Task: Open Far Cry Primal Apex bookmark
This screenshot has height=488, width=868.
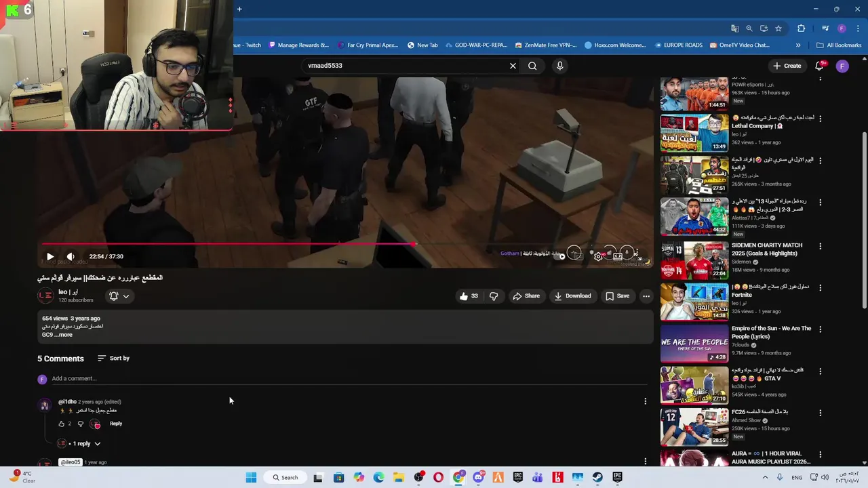Action: pyautogui.click(x=368, y=45)
